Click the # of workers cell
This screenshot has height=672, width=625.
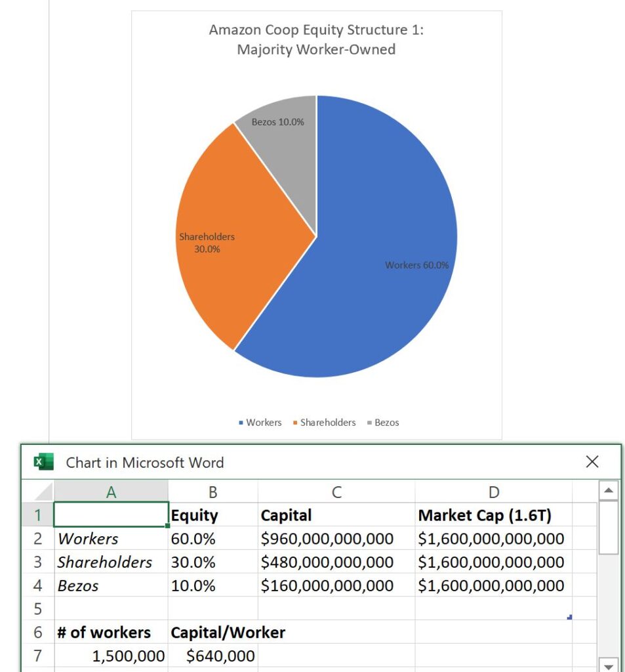tap(111, 632)
